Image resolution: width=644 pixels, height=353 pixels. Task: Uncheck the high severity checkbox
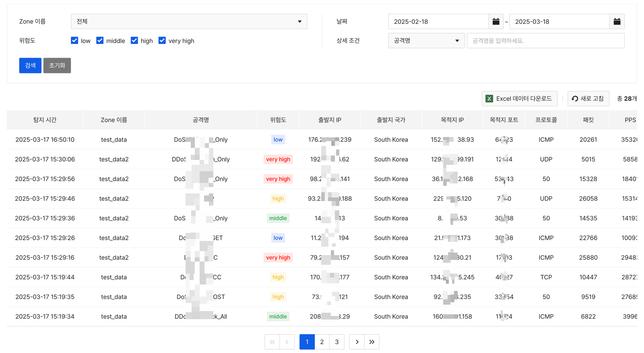pyautogui.click(x=134, y=40)
